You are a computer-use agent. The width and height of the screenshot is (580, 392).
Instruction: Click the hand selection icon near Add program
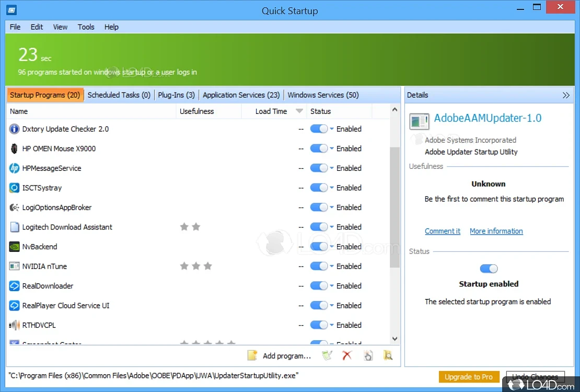[x=368, y=355]
